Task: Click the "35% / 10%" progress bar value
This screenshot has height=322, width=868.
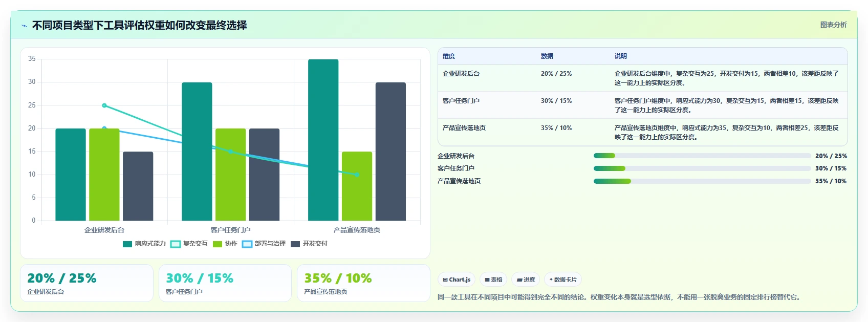Action: (x=831, y=181)
